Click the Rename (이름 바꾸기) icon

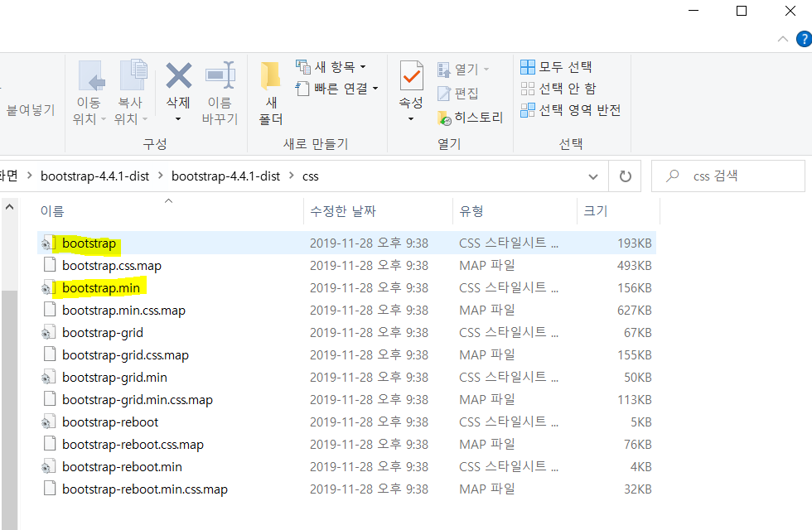click(x=220, y=75)
